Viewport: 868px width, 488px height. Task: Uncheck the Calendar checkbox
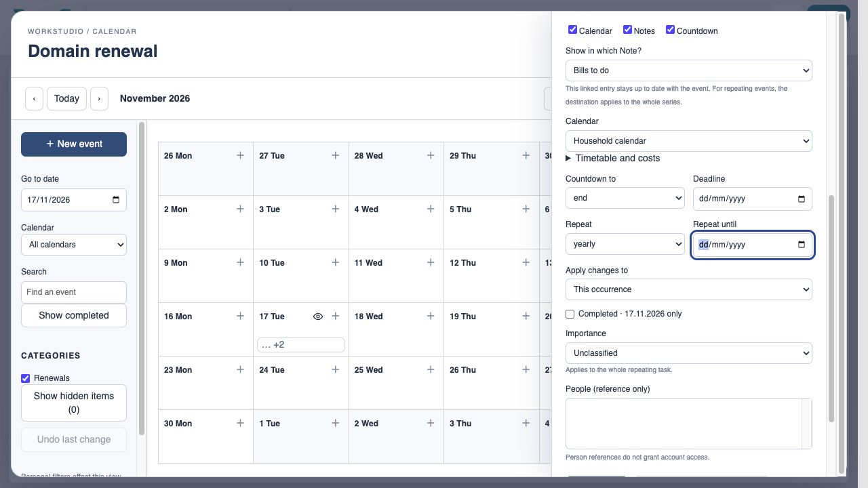[572, 30]
